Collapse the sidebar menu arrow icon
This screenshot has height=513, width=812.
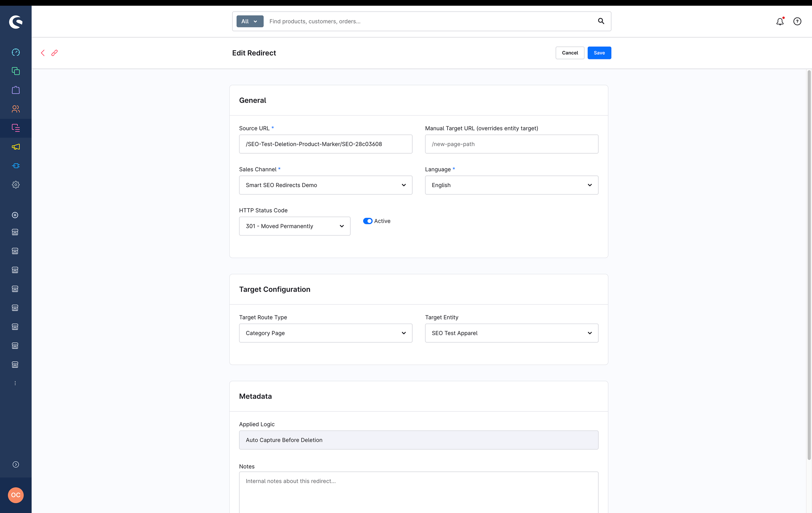click(x=15, y=464)
